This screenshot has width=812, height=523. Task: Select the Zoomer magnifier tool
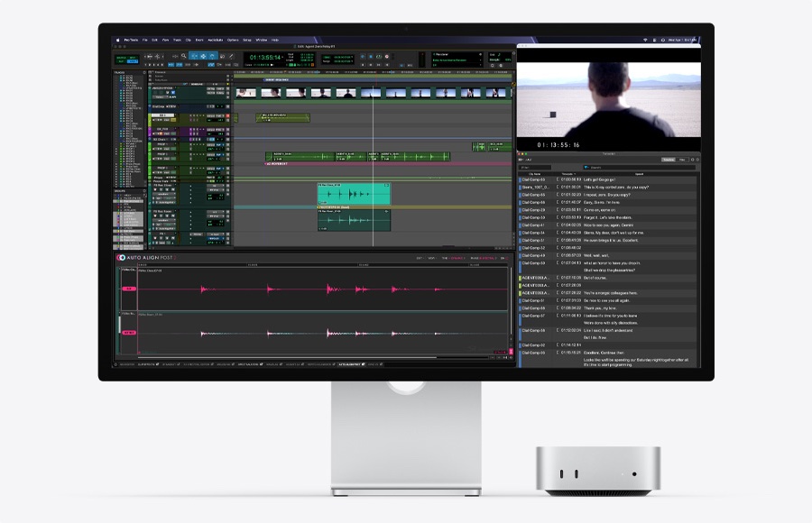(x=183, y=56)
